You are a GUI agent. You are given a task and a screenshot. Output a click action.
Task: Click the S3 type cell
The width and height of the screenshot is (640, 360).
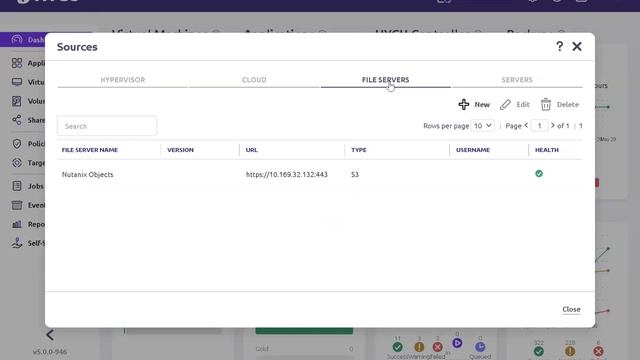(x=355, y=174)
